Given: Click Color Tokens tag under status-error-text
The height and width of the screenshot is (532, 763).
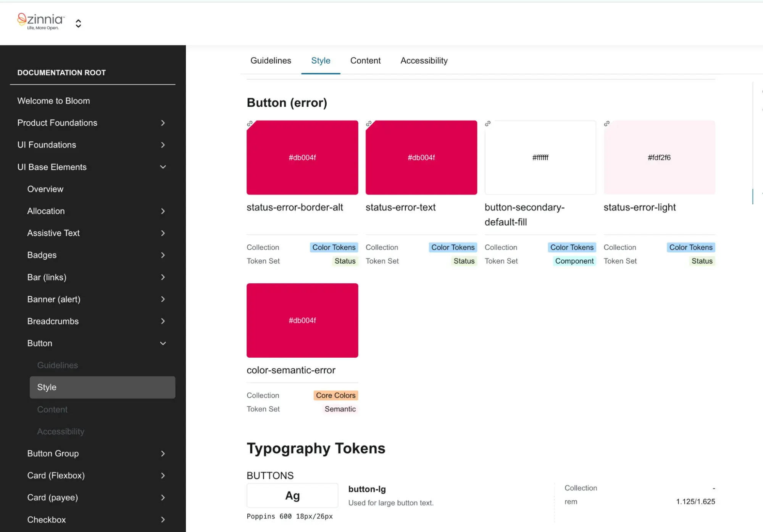Looking at the screenshot, I should coord(453,248).
